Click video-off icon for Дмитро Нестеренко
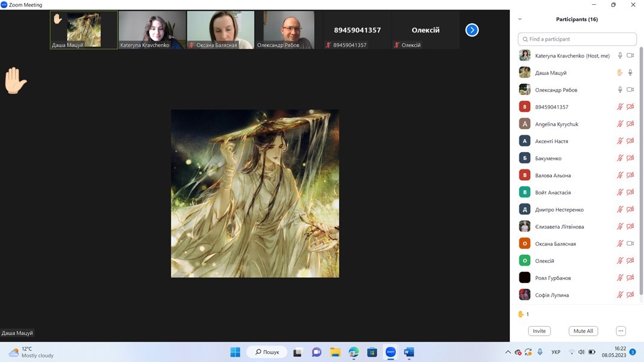Screen dimensions: 644x362 pyautogui.click(x=630, y=209)
